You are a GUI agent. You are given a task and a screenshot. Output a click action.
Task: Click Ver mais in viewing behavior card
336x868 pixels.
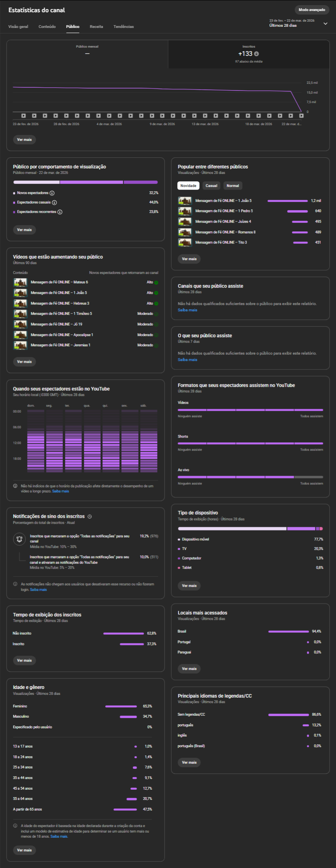[24, 230]
